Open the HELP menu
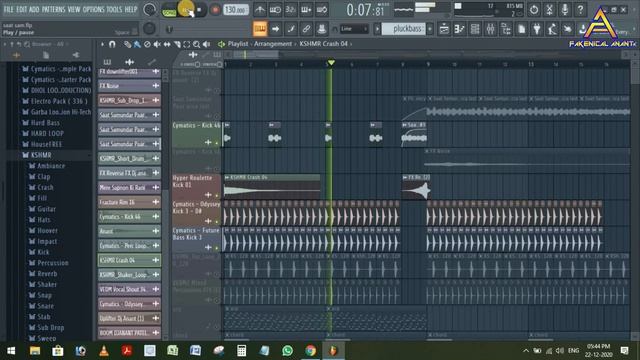Screen dimensions: 640x360 [131, 9]
